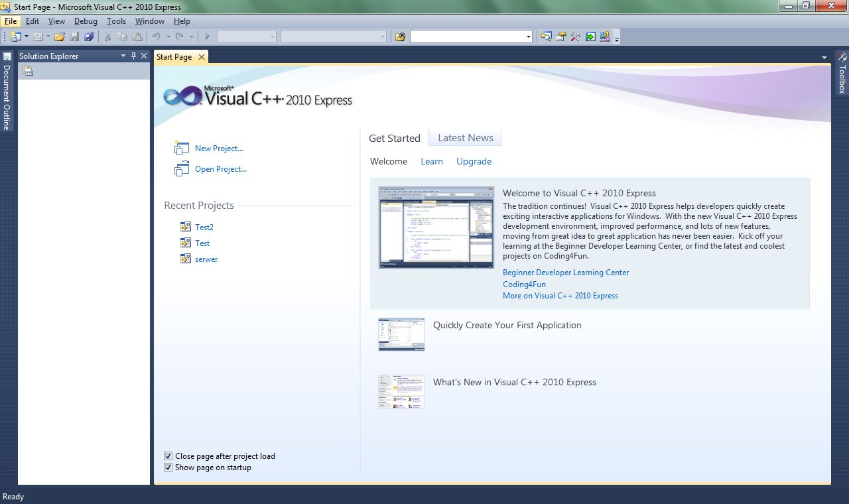Click the Save All toolbar icon
The image size is (849, 504).
[89, 36]
